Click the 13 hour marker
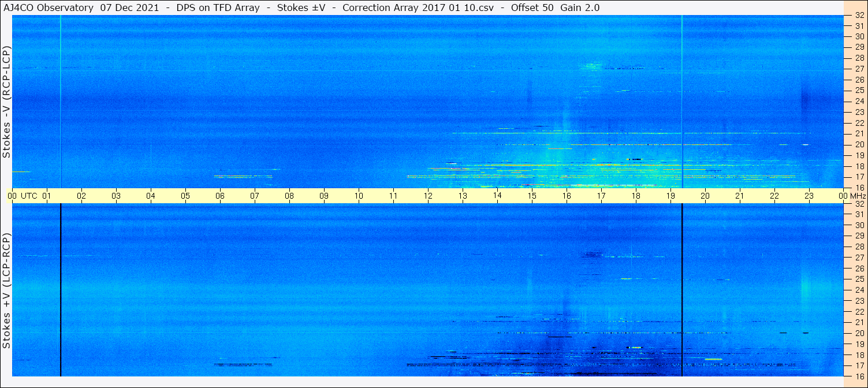 463,196
